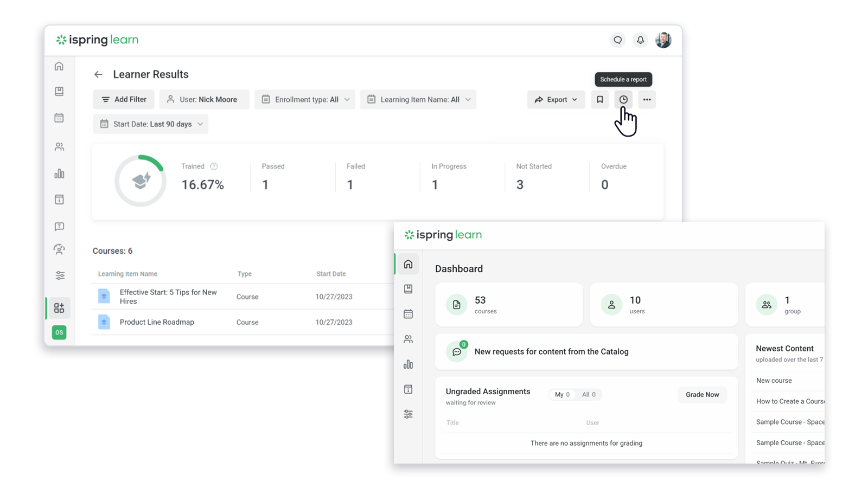Open the reports bar chart sidebar icon
This screenshot has height=488, width=868.
[59, 174]
